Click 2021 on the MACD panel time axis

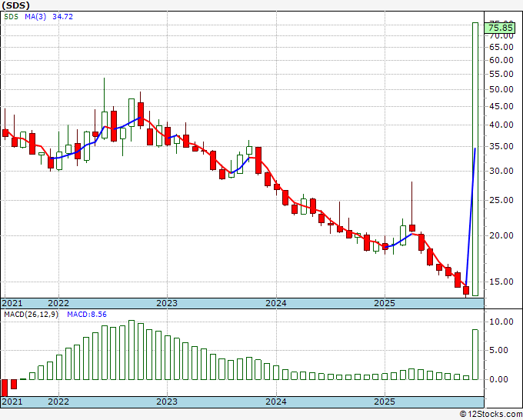[12, 402]
